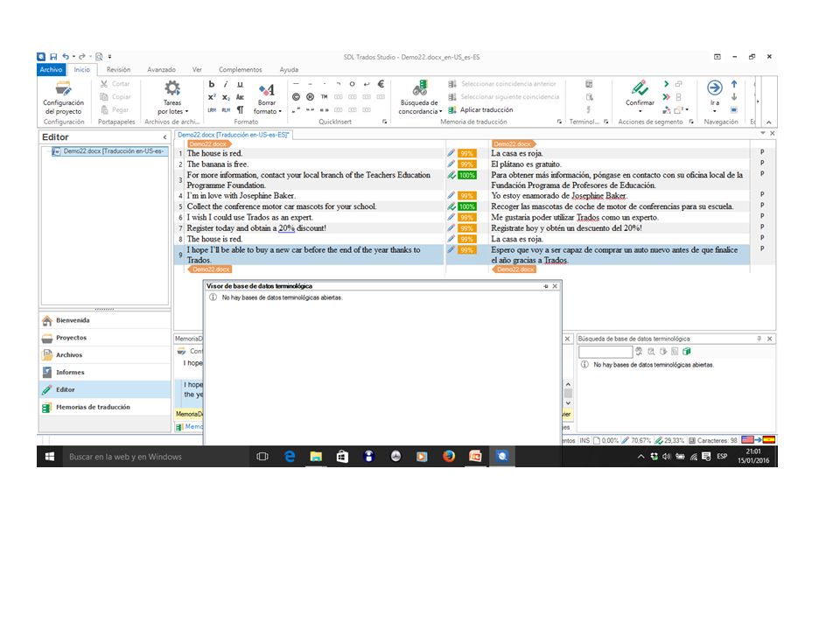The height and width of the screenshot is (630, 840).
Task: Expand Borrar formato dropdown
Action: click(x=280, y=112)
